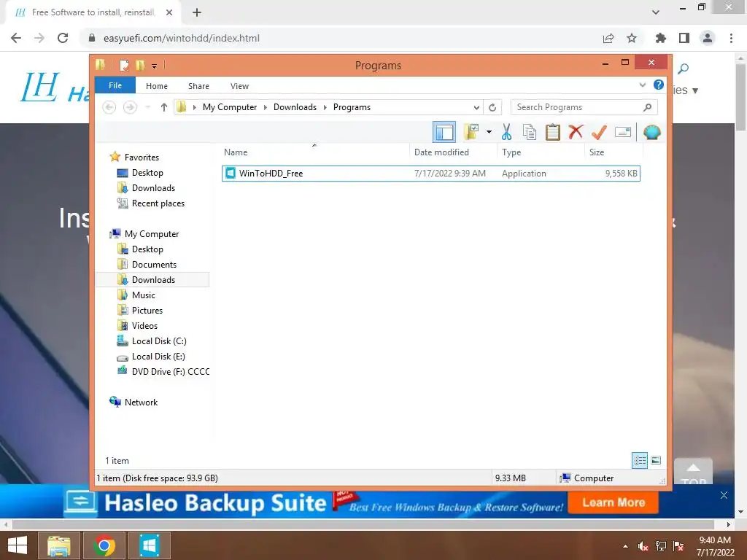Open the File ribbon tab
The width and height of the screenshot is (747, 560).
[115, 85]
